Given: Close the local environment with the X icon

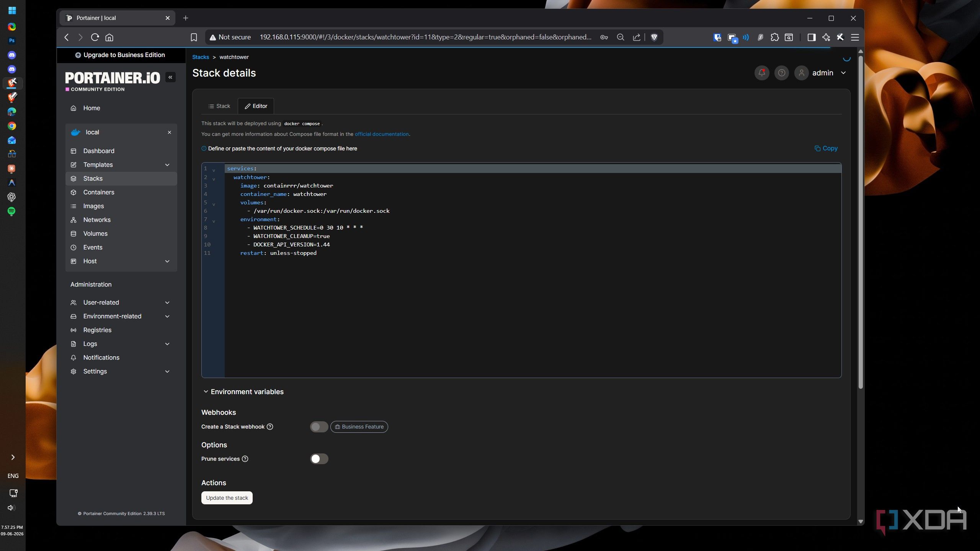Looking at the screenshot, I should click(169, 132).
